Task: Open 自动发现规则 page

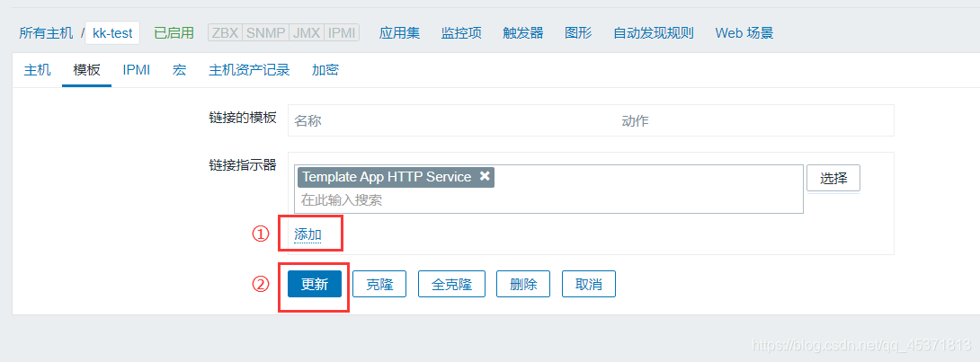Action: pyautogui.click(x=654, y=33)
